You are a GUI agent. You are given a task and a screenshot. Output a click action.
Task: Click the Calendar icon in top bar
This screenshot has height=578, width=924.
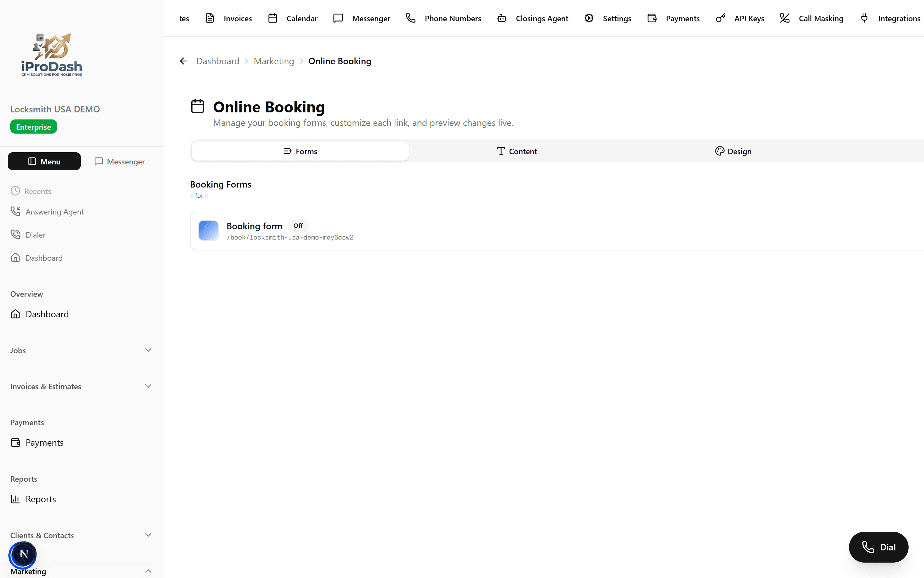click(273, 18)
